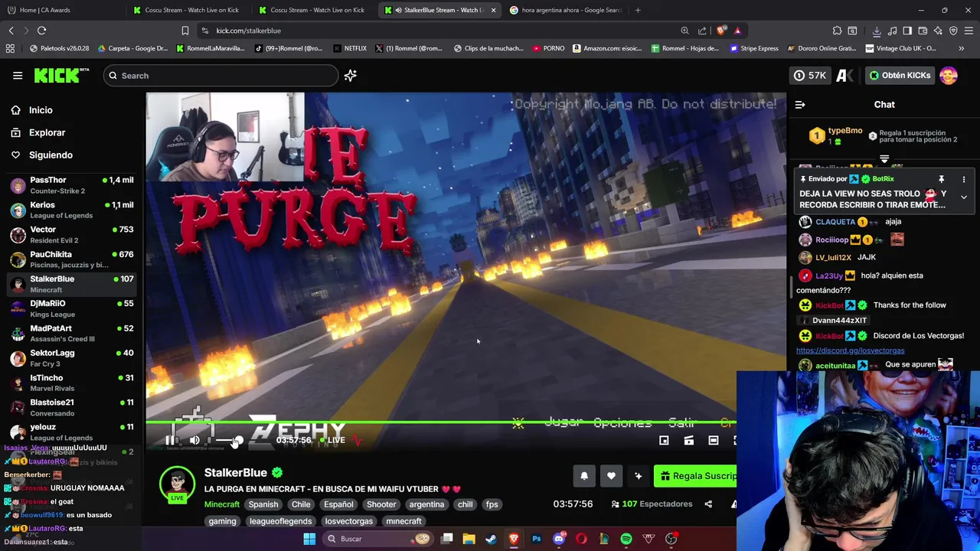This screenshot has height=551, width=980.
Task: Open Brave Shields lion icon
Action: 721,31
